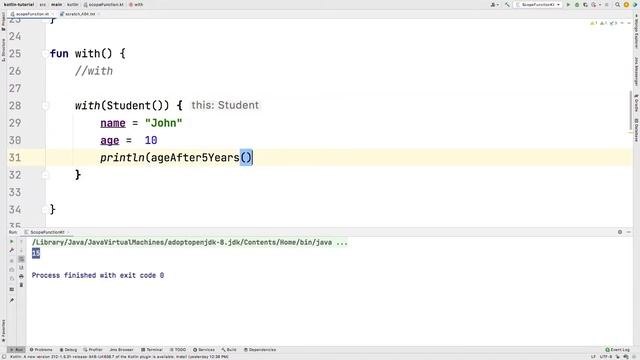Image resolution: width=640 pixels, height=360 pixels.
Task: Click the green Debug bug icon
Action: (577, 4)
